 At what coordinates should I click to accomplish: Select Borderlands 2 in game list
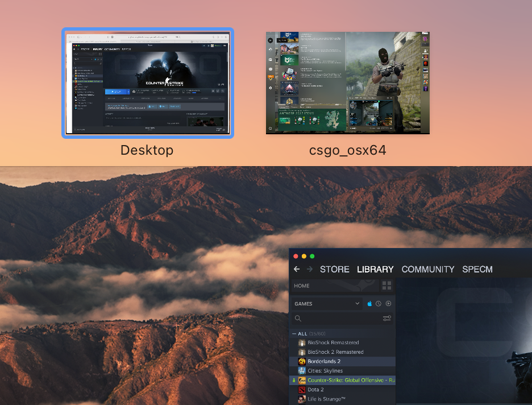[x=342, y=361]
